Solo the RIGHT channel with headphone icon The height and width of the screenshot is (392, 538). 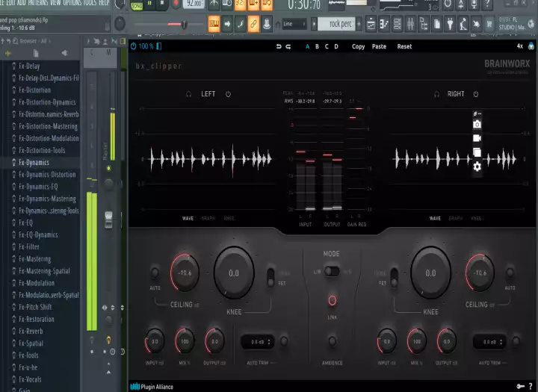click(436, 94)
